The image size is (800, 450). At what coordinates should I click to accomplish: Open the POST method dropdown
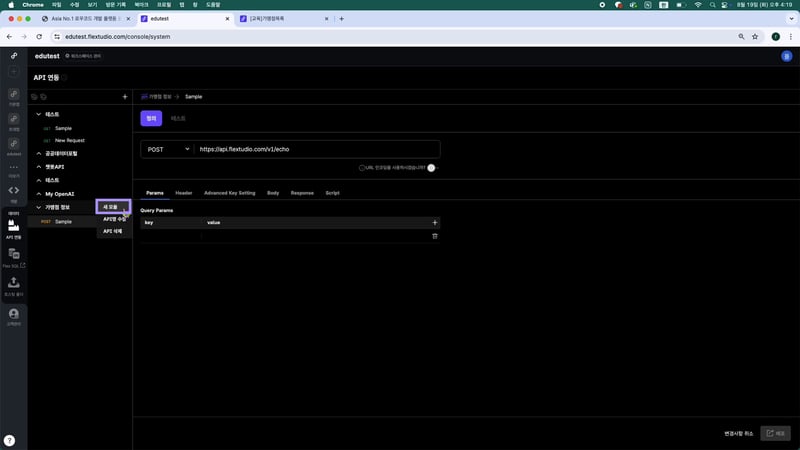point(167,149)
